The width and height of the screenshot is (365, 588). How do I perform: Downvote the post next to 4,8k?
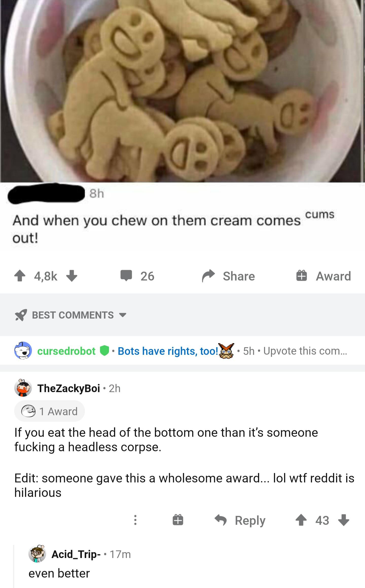[72, 276]
